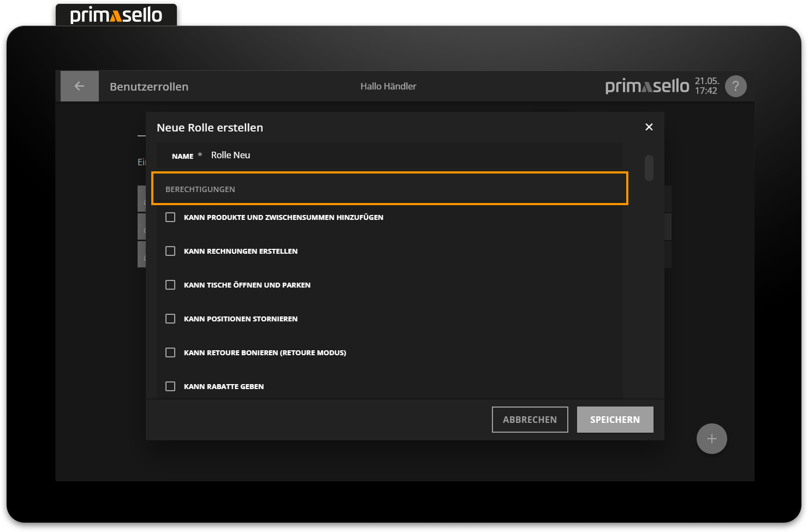Toggle the Kann Positionen stornieren checkbox
808x532 pixels.
coord(170,319)
